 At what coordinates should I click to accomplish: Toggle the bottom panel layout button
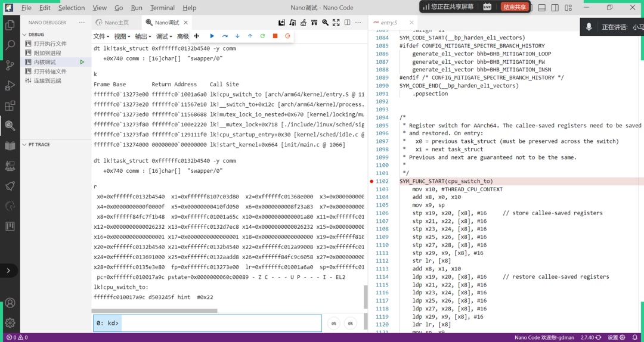pyautogui.click(x=541, y=8)
